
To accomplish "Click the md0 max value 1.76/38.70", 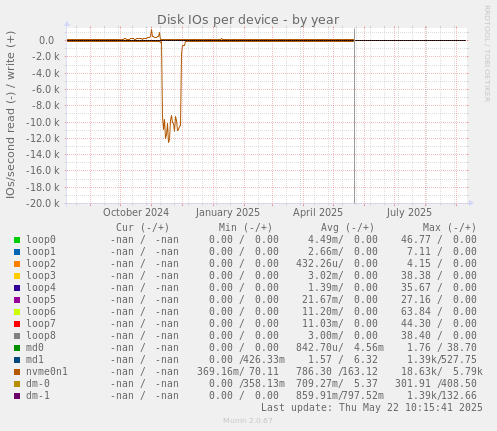I will (x=442, y=347).
